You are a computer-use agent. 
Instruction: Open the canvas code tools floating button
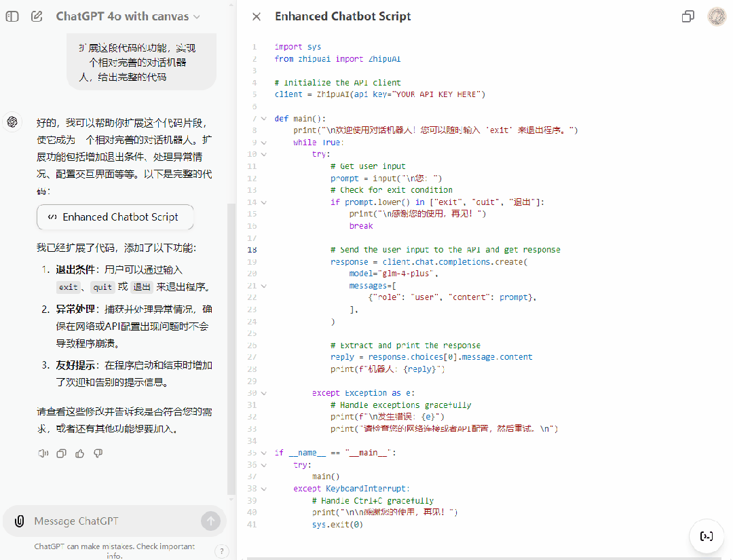(x=706, y=536)
